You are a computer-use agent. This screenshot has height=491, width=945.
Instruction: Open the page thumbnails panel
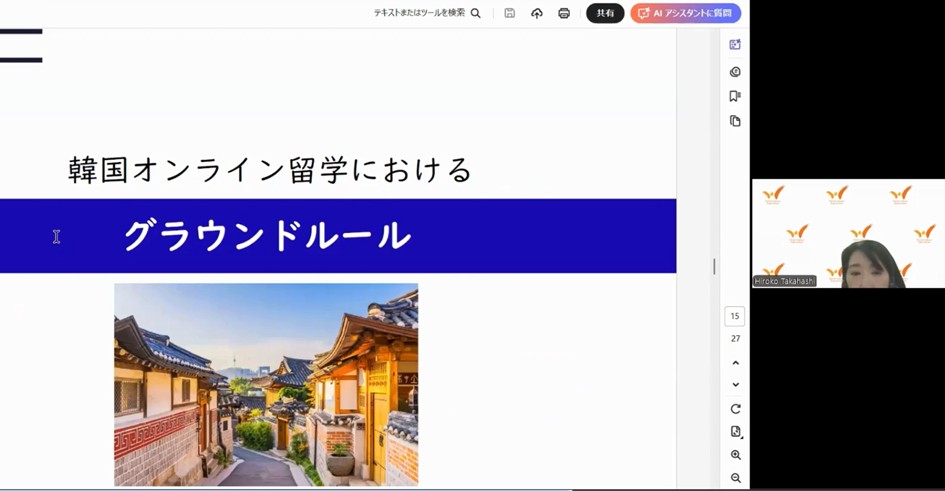click(735, 121)
